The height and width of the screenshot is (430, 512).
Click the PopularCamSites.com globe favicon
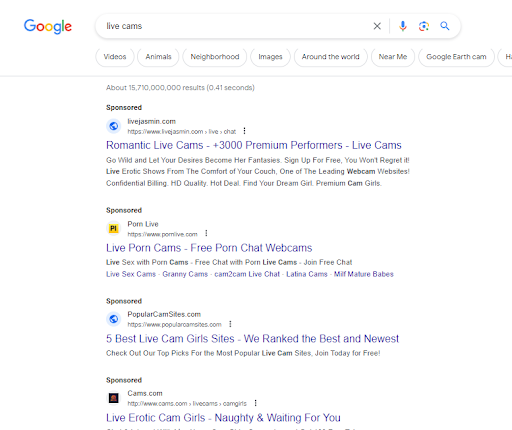pyautogui.click(x=114, y=319)
